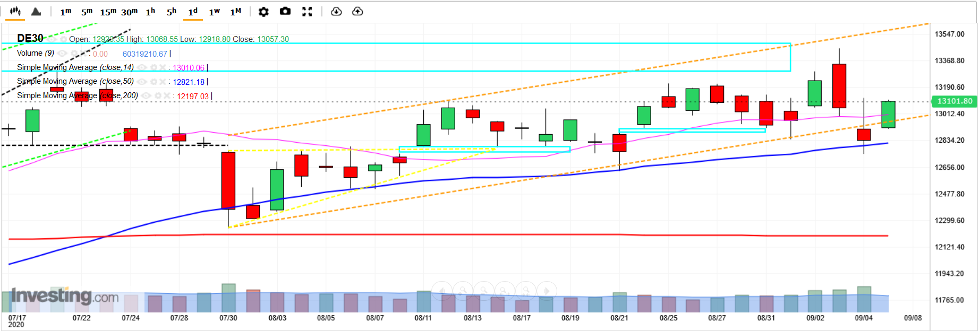Screen dimensions: 980x331
Task: Click the compress-horizontally magnifier chart control
Action: click(x=526, y=291)
